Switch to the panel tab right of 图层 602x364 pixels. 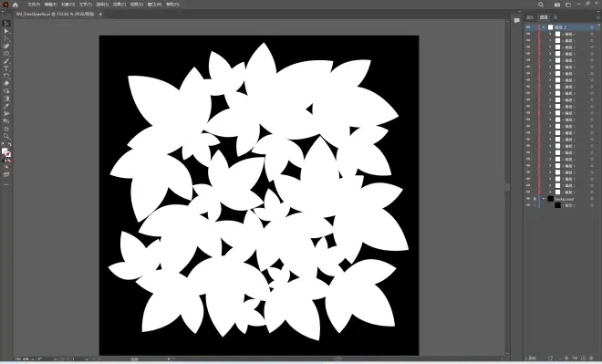(x=555, y=17)
